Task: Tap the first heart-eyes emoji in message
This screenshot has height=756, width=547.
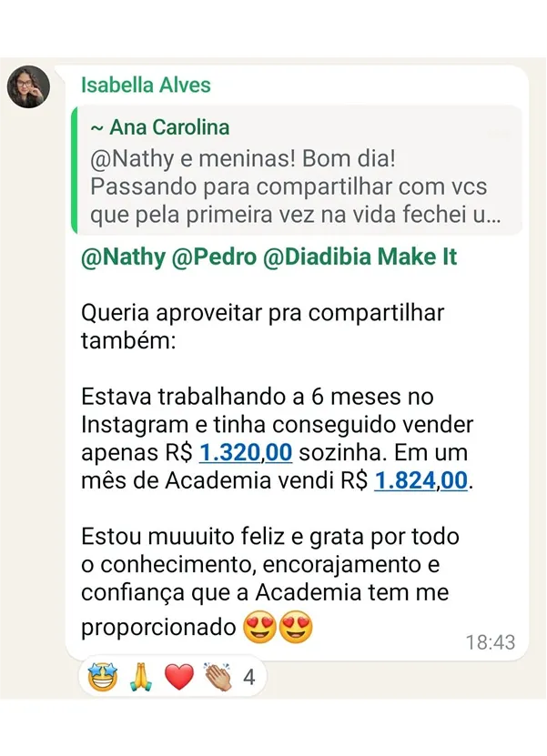Action: [260, 629]
